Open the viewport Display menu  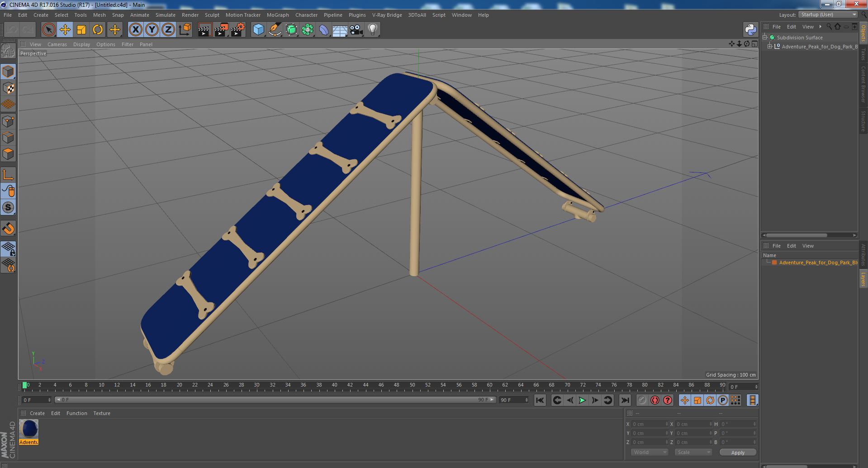[81, 44]
